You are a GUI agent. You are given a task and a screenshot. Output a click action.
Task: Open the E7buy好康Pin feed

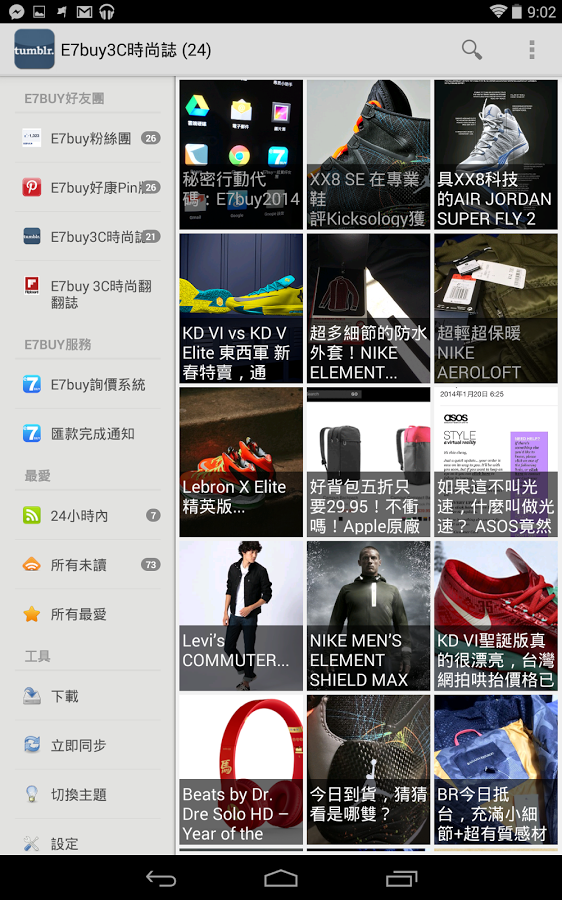tap(88, 187)
